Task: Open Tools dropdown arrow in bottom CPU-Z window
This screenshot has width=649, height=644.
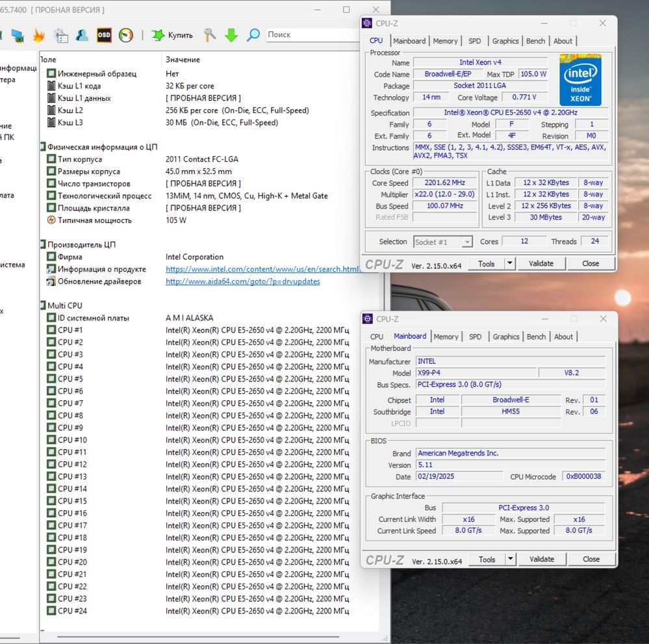Action: [x=511, y=559]
